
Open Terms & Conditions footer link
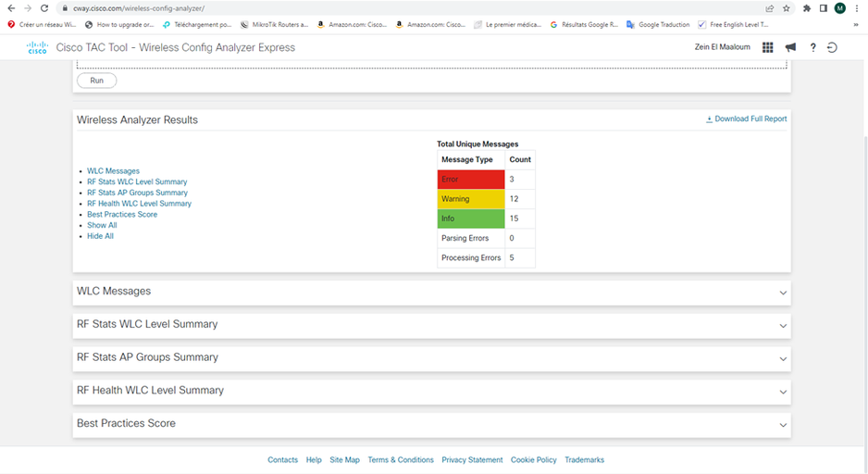tap(401, 460)
